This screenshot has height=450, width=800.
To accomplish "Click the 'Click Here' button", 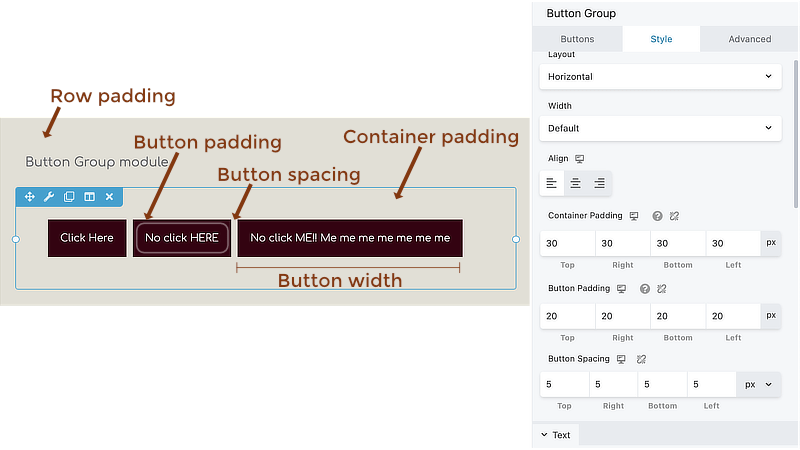I will pos(87,238).
